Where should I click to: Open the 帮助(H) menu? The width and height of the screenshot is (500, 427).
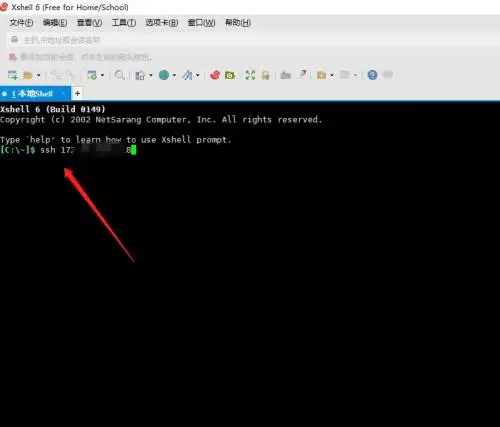(238, 23)
